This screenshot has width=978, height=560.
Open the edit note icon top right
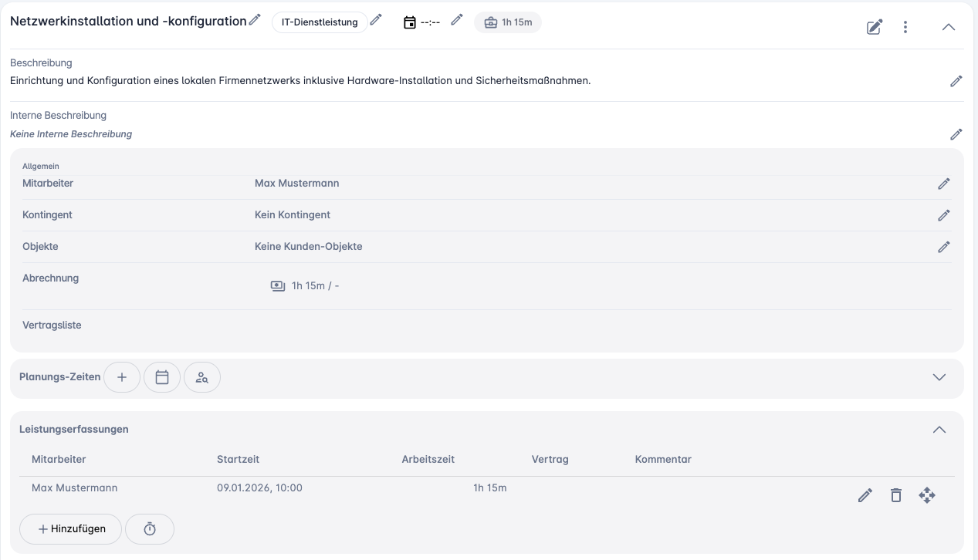tap(874, 28)
